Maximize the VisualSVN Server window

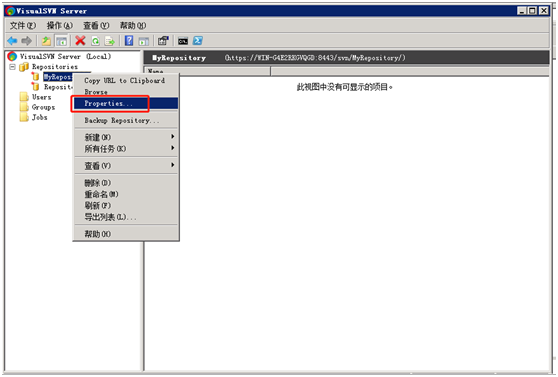tap(532, 11)
